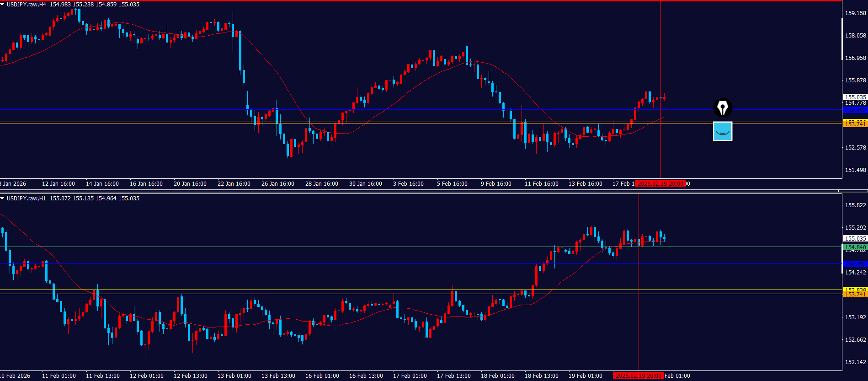Click the 159.158 price on H4 price scale
The height and width of the screenshot is (381, 868).
(855, 13)
